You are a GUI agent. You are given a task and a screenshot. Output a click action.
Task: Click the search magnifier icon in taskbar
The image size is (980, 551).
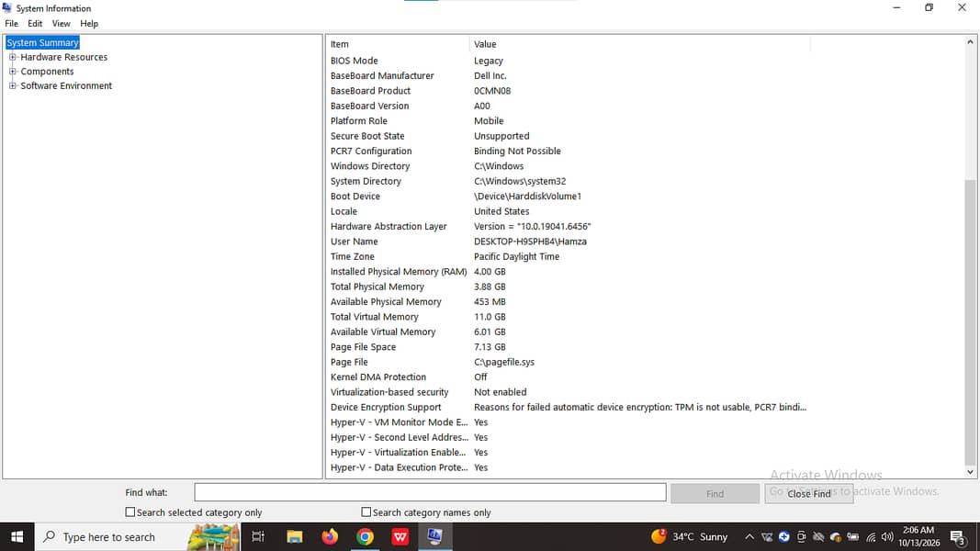pos(50,536)
